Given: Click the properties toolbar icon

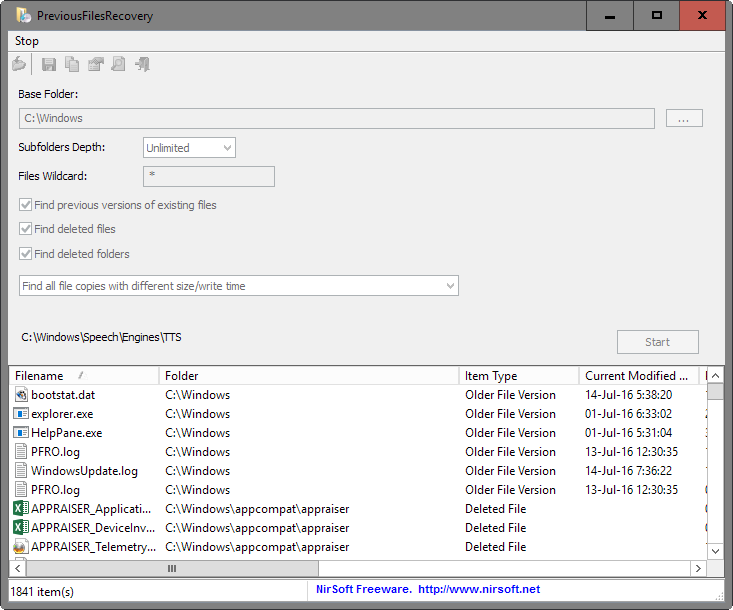Looking at the screenshot, I should pos(95,64).
